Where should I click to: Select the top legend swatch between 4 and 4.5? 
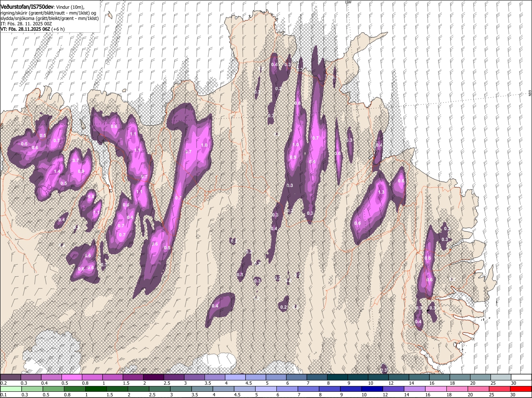235,377
